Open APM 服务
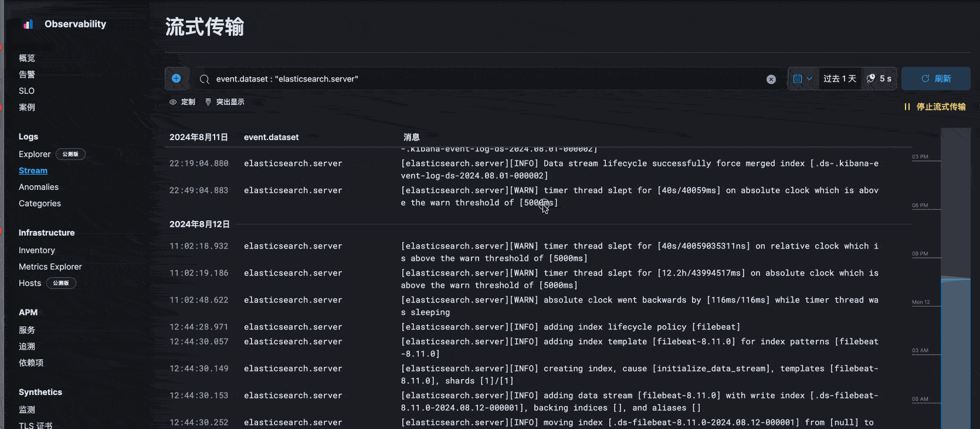This screenshot has width=980, height=429. point(27,330)
